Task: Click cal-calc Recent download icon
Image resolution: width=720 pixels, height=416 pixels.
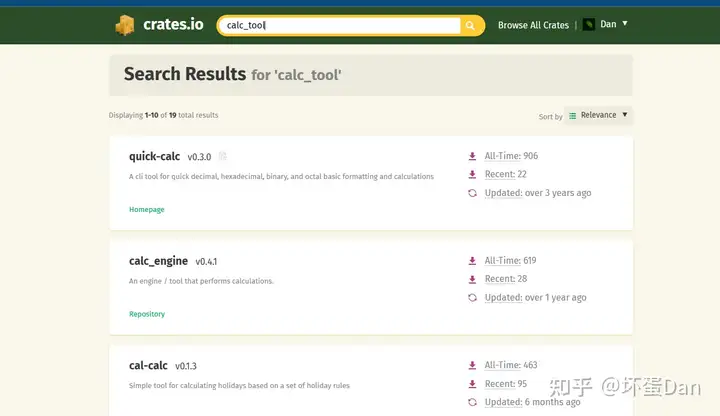Action: 472,384
